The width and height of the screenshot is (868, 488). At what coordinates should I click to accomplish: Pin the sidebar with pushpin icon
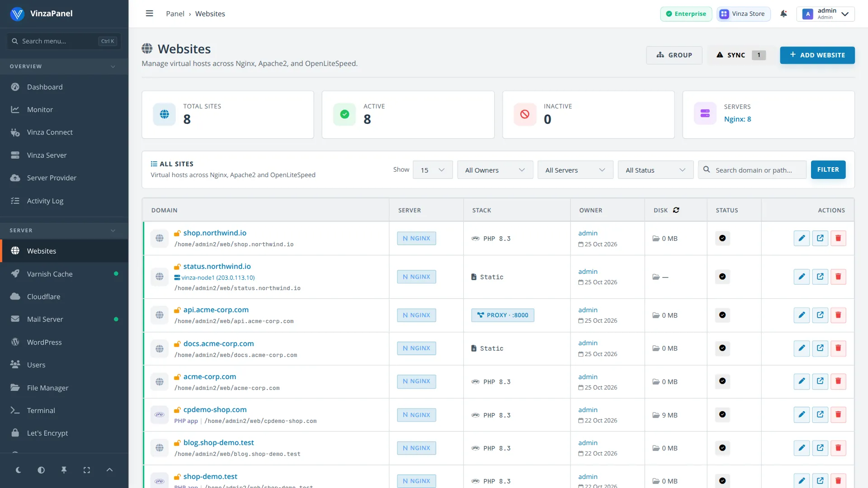click(64, 470)
